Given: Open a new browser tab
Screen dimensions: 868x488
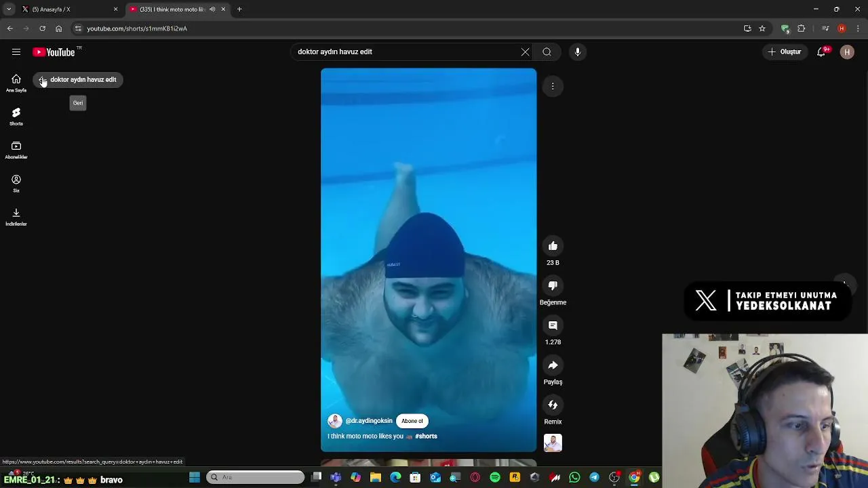Looking at the screenshot, I should (239, 9).
